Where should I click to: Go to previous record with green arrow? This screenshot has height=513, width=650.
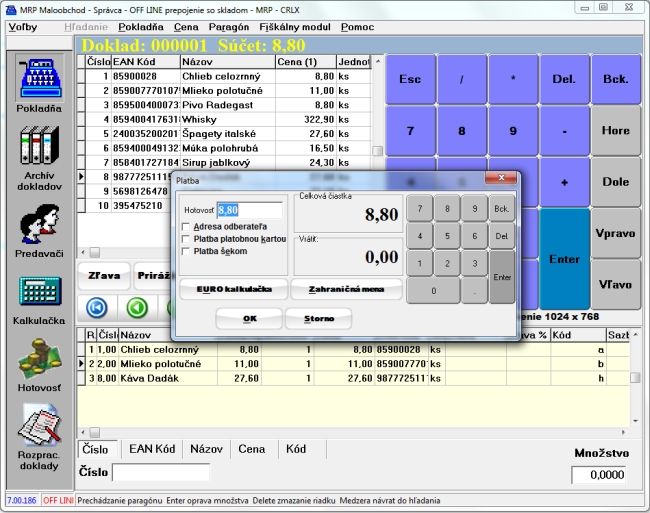pyautogui.click(x=138, y=307)
